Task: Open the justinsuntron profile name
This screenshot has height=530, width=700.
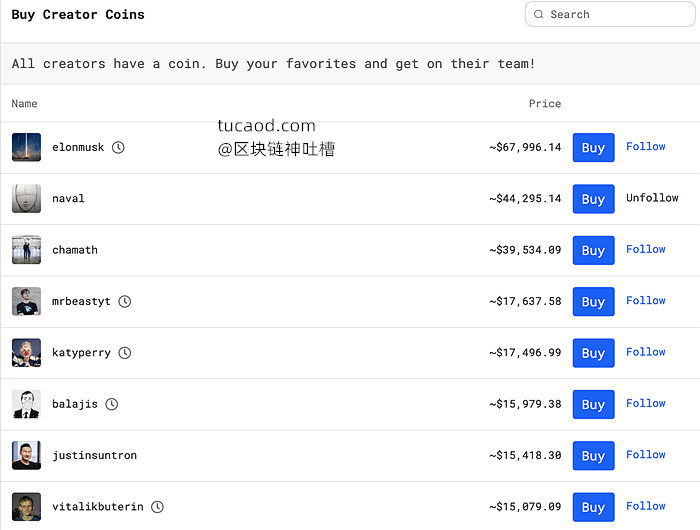Action: point(95,455)
